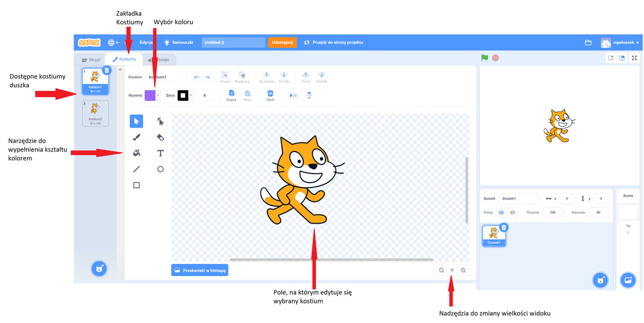Image resolution: width=644 pixels, height=323 pixels.
Task: Select the Brush tool in the paint editor
Action: pos(136,137)
